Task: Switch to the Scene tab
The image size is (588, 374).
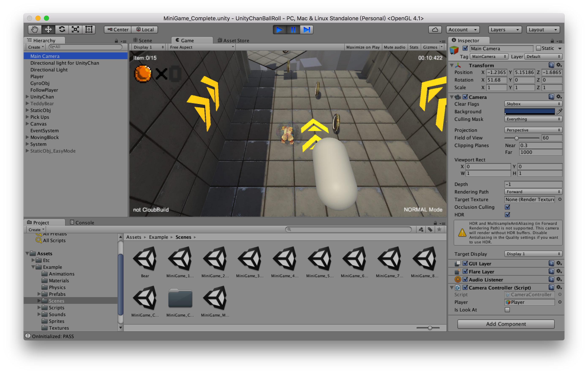Action: pyautogui.click(x=143, y=41)
